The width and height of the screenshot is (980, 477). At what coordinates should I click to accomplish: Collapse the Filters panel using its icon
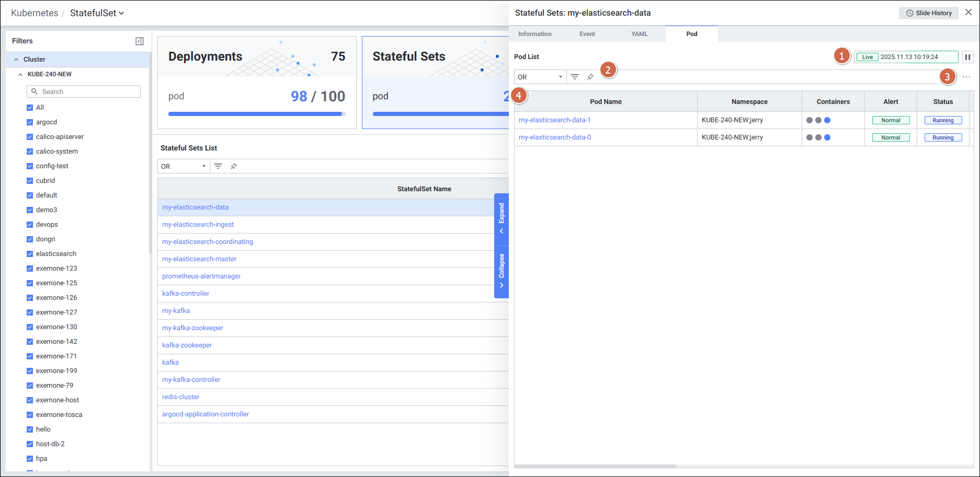140,41
